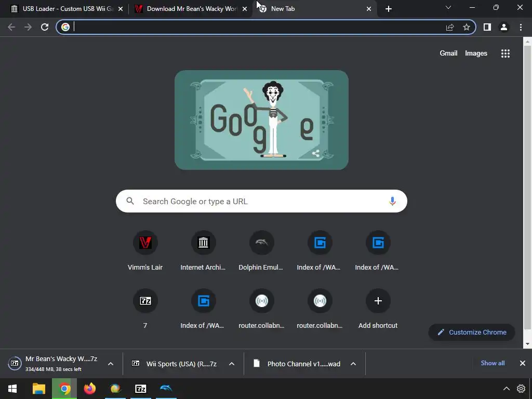Screen dimensions: 532x399
Task: Expand options for Photo Channel download
Action: point(353,364)
